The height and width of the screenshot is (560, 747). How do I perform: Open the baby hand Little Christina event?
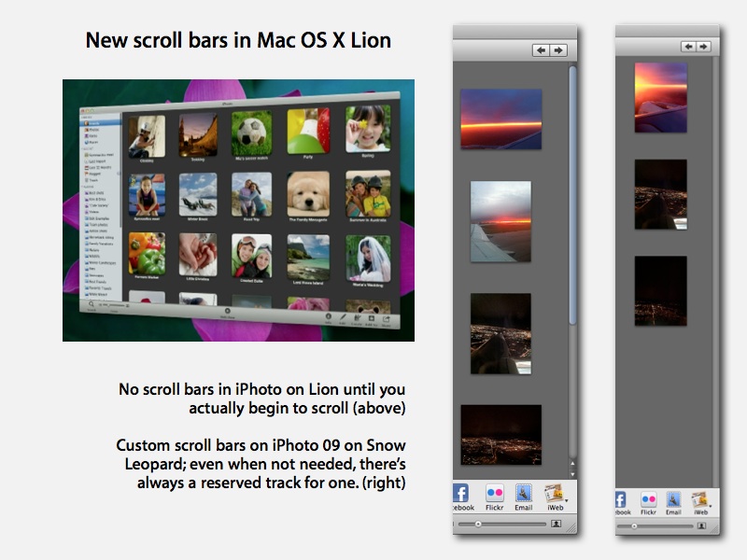coord(198,254)
